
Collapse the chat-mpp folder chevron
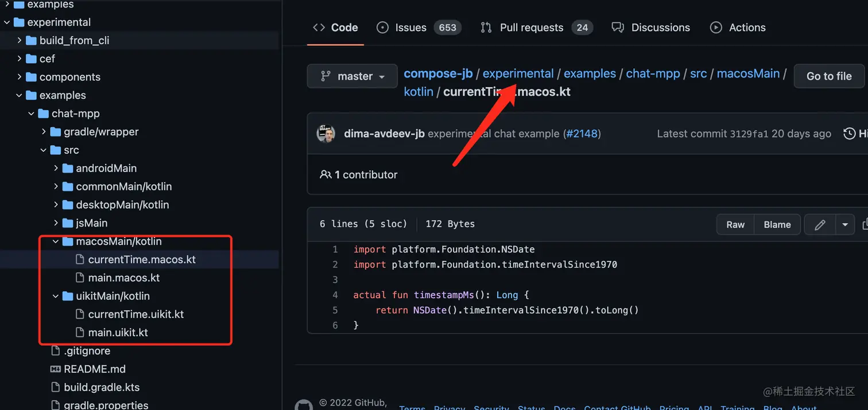[x=31, y=114]
